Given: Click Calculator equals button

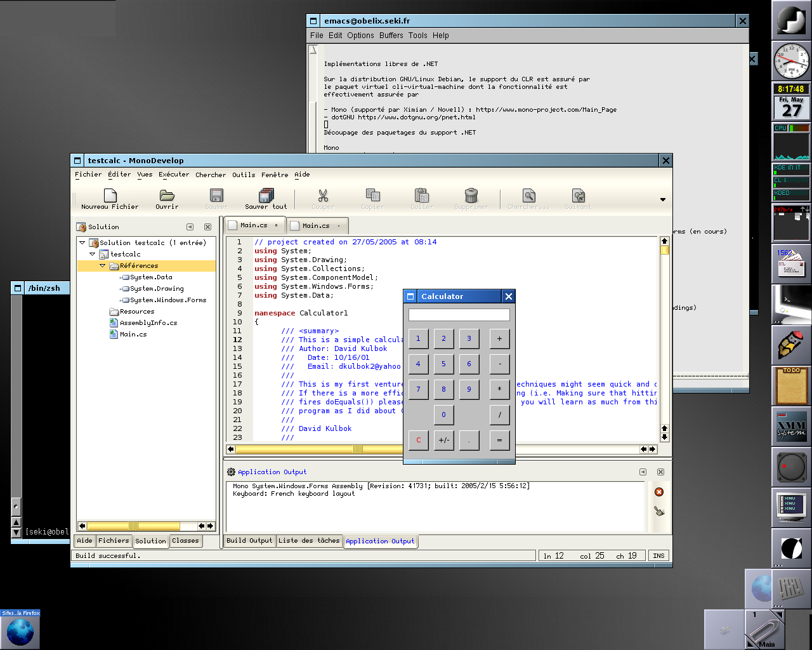Looking at the screenshot, I should pos(499,440).
